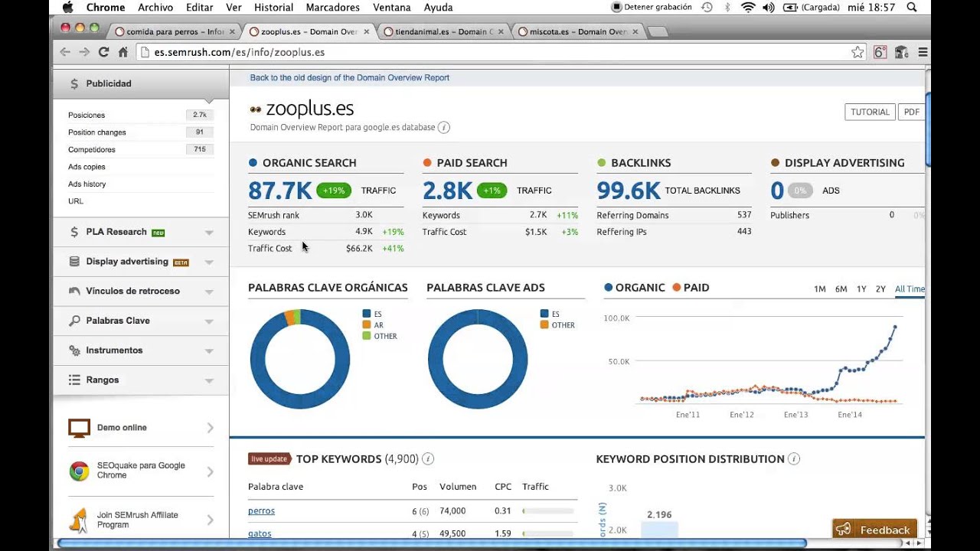Reload the page with the refresh icon

point(103,52)
